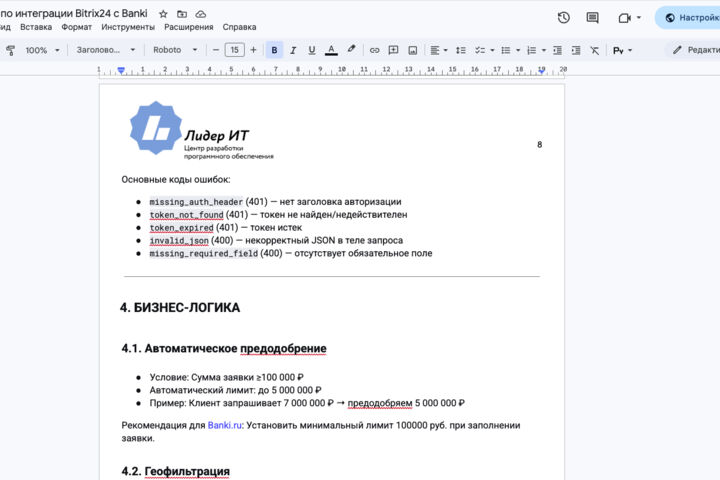Click heading 4.1. Автоматическое предодобрение
The height and width of the screenshot is (480, 720).
[224, 349]
